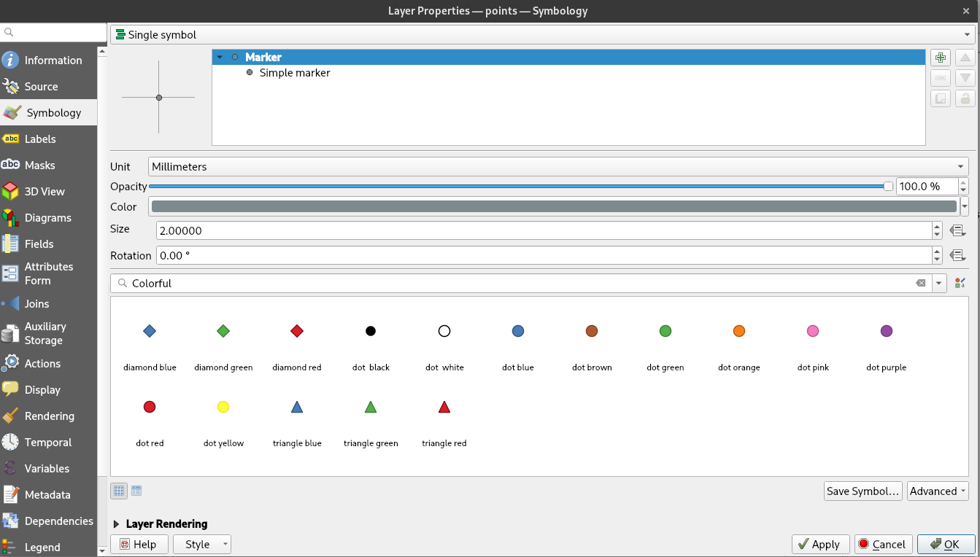This screenshot has width=980, height=557.
Task: Click the Apply button
Action: click(x=820, y=544)
